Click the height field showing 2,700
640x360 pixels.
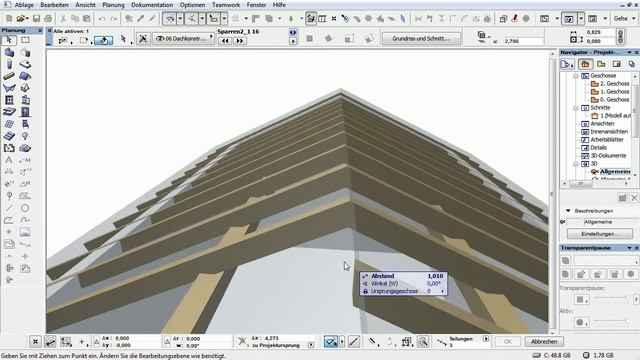523,41
